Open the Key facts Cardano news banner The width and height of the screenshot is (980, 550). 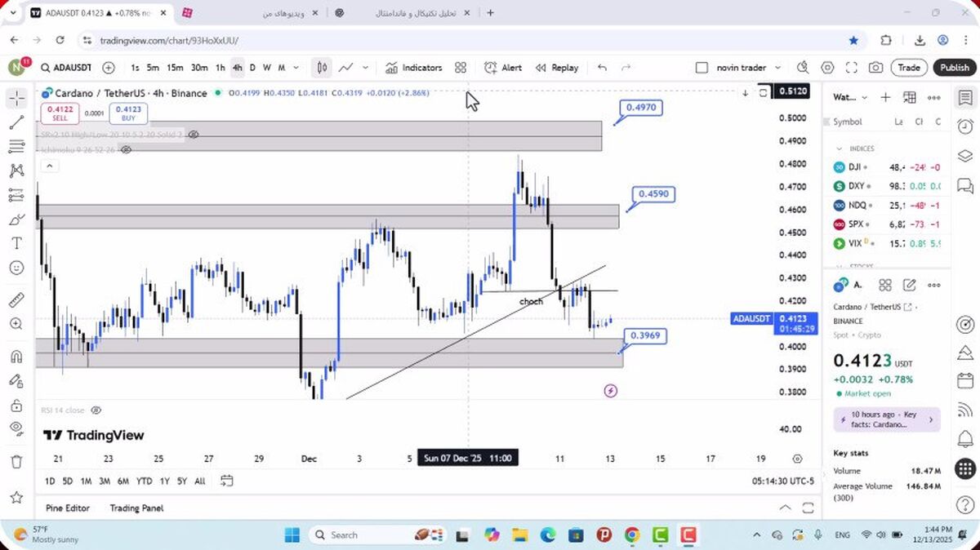pos(887,419)
